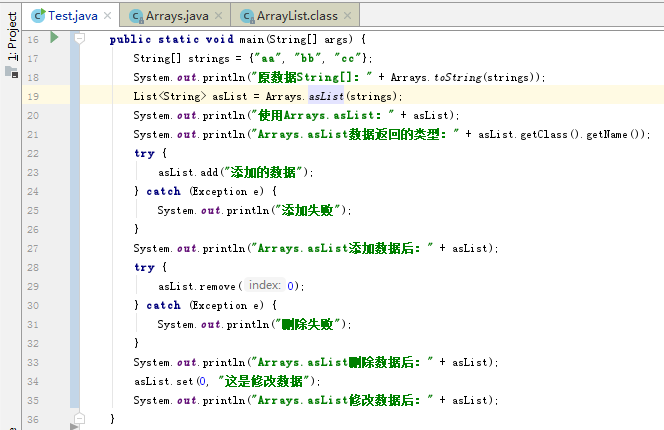Click 'asList.add' call on line 23
The image size is (664, 430).
click(x=188, y=172)
